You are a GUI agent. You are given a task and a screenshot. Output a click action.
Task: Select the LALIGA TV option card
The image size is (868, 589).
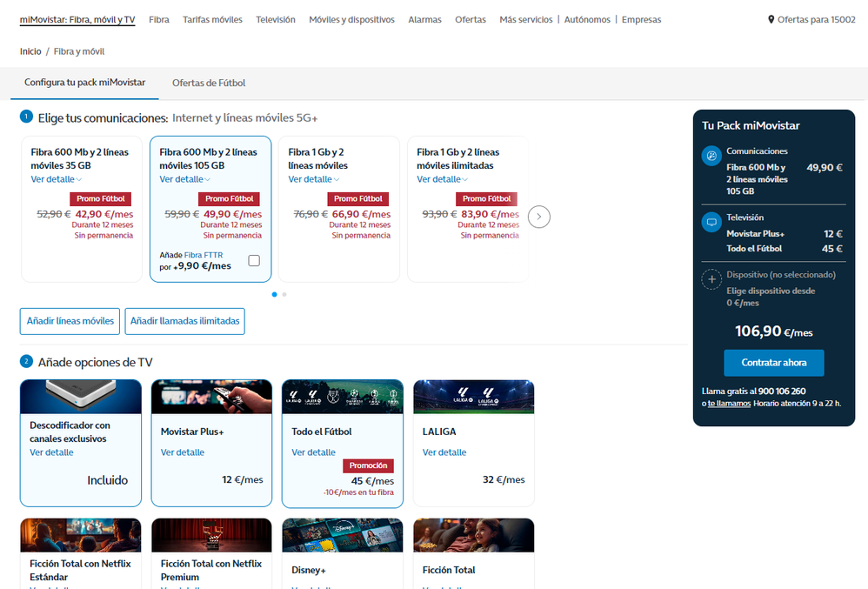[473, 444]
